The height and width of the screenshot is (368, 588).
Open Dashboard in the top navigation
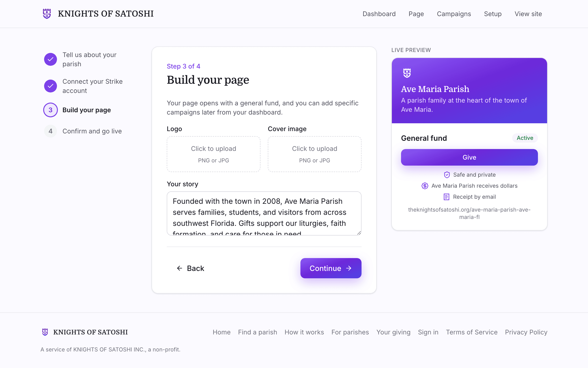[x=379, y=14]
